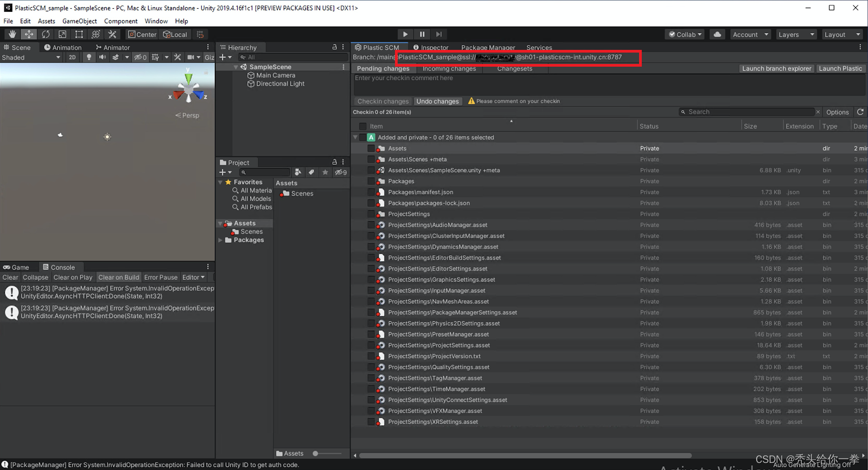Toggle Center pivot mode button
The image size is (868, 470).
tap(142, 34)
